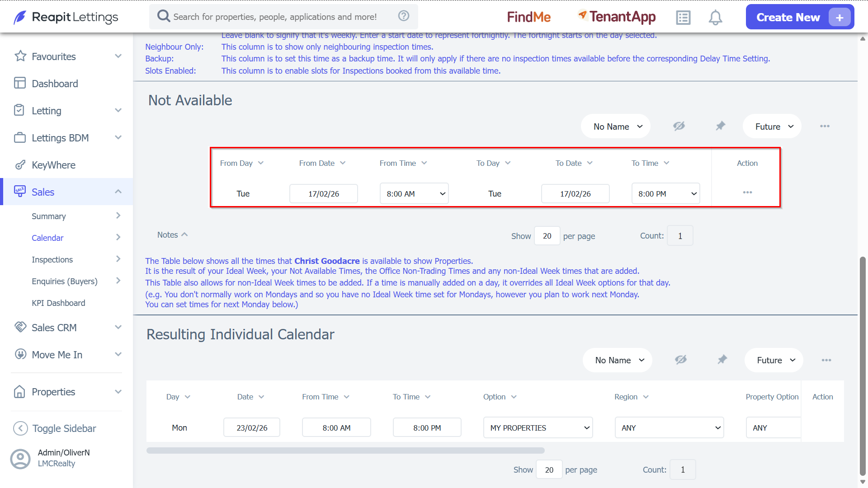Open the ellipsis menu in the Action column

747,192
